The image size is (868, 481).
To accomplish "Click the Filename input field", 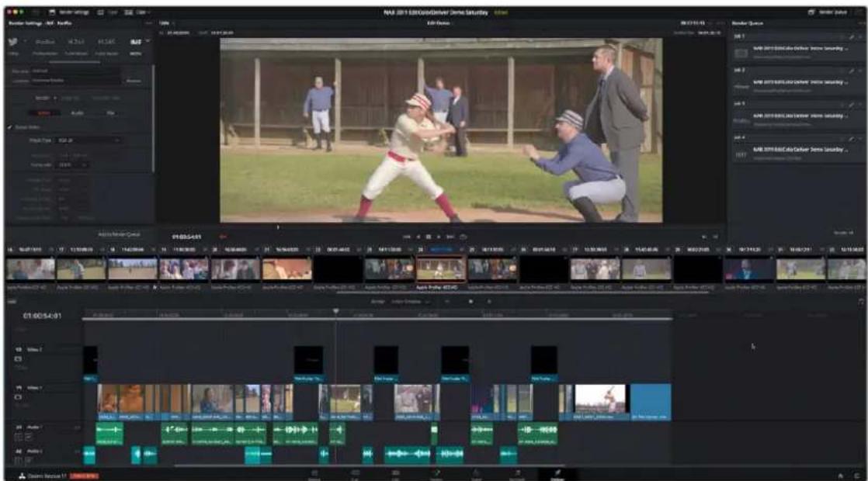I will (x=75, y=71).
